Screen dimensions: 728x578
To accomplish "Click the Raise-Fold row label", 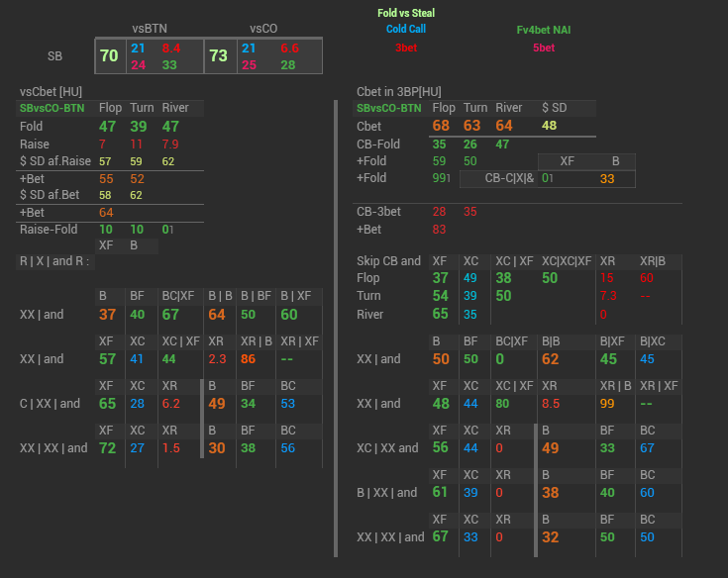I will click(x=49, y=229).
